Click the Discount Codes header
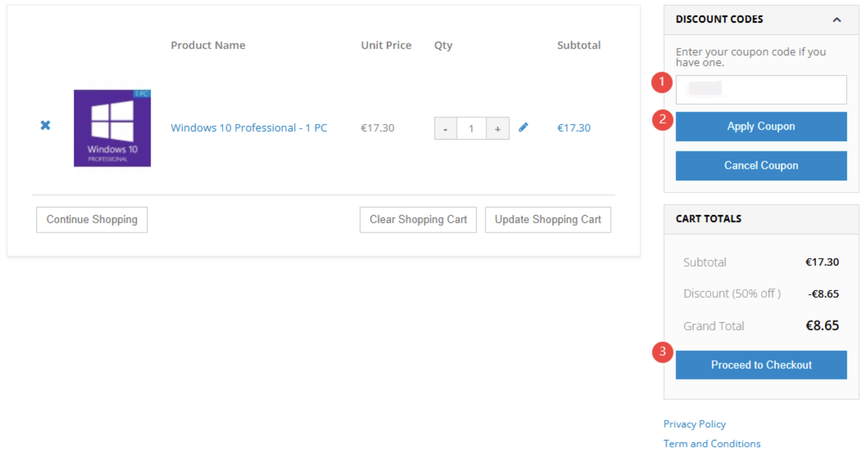 [x=719, y=19]
